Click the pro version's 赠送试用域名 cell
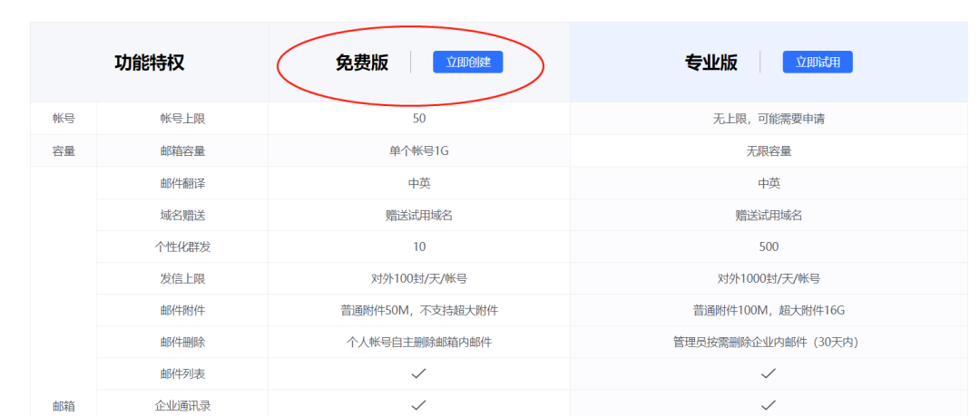980x416 pixels. pyautogui.click(x=769, y=216)
